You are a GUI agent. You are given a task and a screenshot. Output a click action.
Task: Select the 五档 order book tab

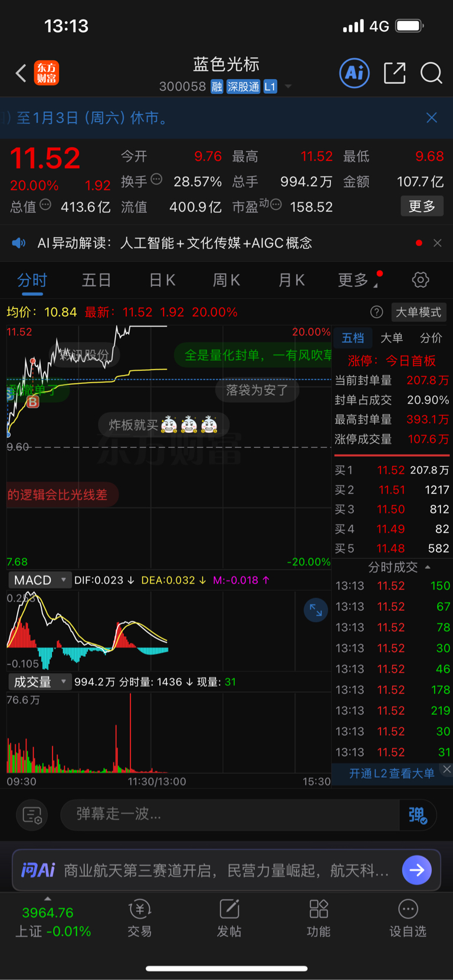pyautogui.click(x=353, y=338)
